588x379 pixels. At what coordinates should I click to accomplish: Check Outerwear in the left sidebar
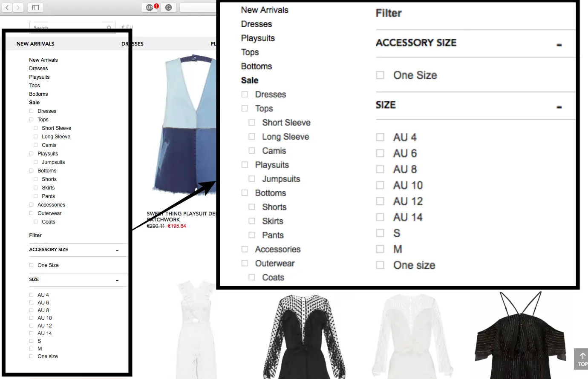coord(31,213)
